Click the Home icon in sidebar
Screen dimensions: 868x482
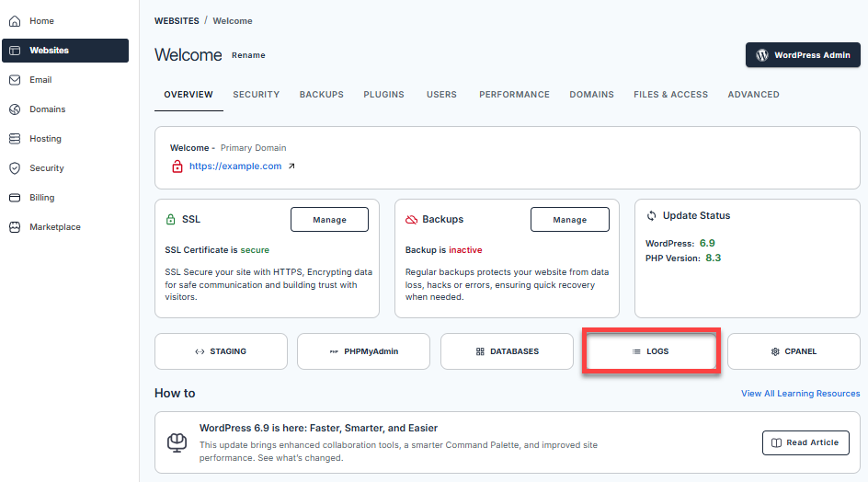[15, 21]
